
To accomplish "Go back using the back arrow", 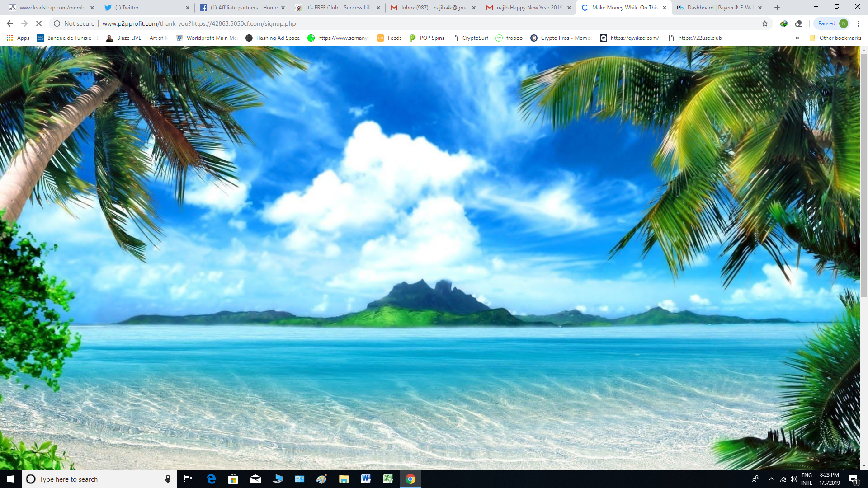I will 10,23.
